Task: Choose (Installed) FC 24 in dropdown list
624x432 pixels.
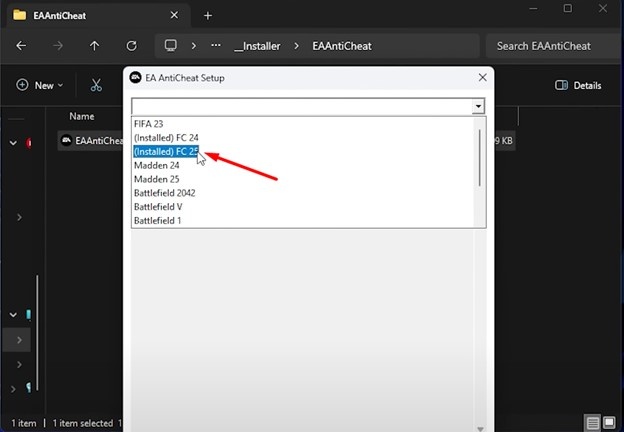Action: [x=166, y=138]
